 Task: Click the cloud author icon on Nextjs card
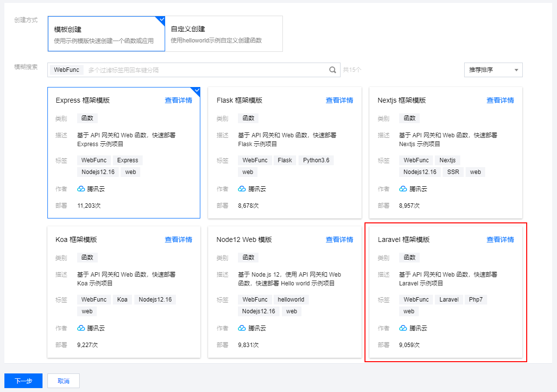pos(403,189)
